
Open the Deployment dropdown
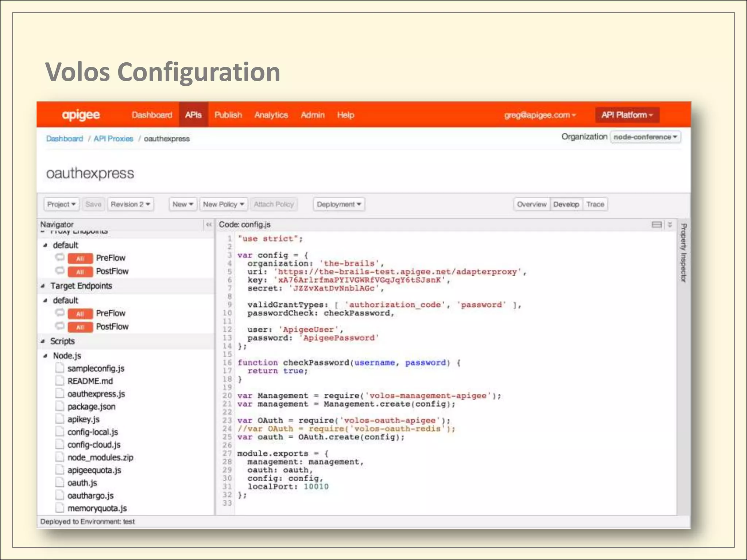tap(339, 204)
